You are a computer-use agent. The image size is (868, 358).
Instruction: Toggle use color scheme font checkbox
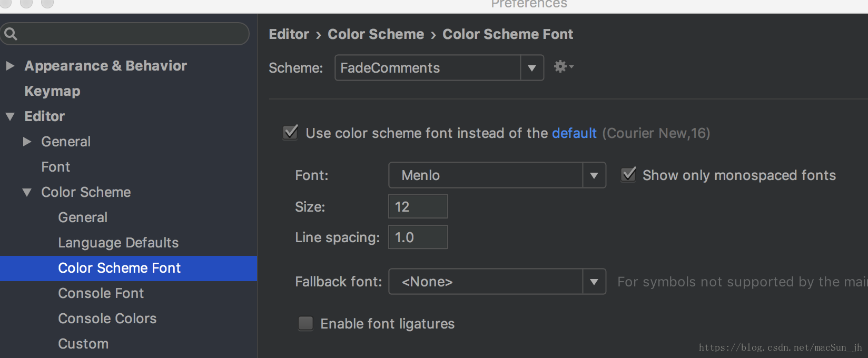tap(291, 133)
